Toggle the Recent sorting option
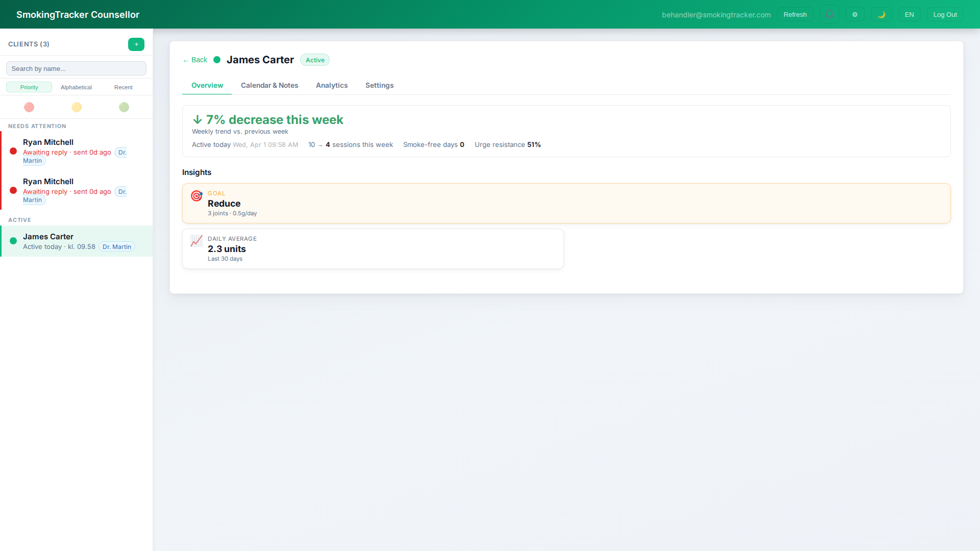980x551 pixels. 123,87
